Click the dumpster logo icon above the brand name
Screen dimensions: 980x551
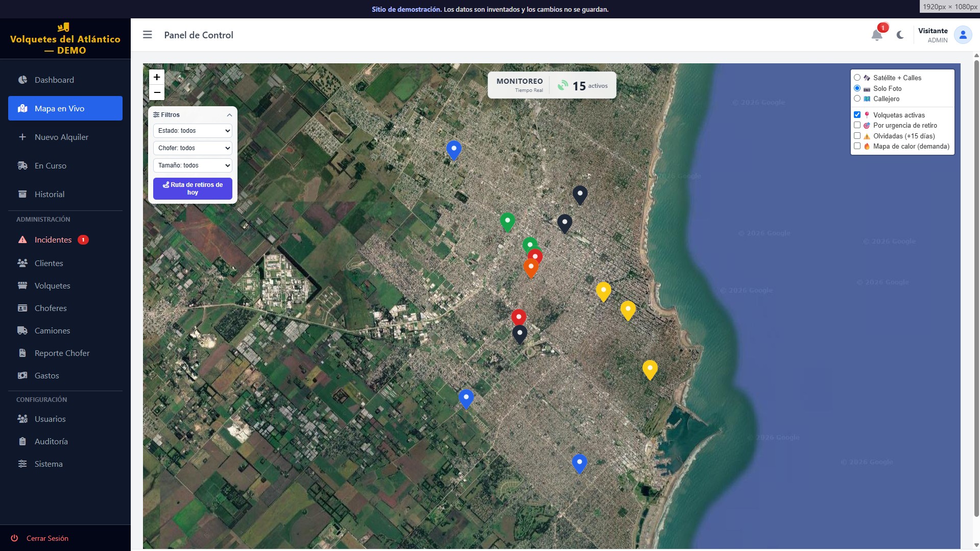[63, 27]
